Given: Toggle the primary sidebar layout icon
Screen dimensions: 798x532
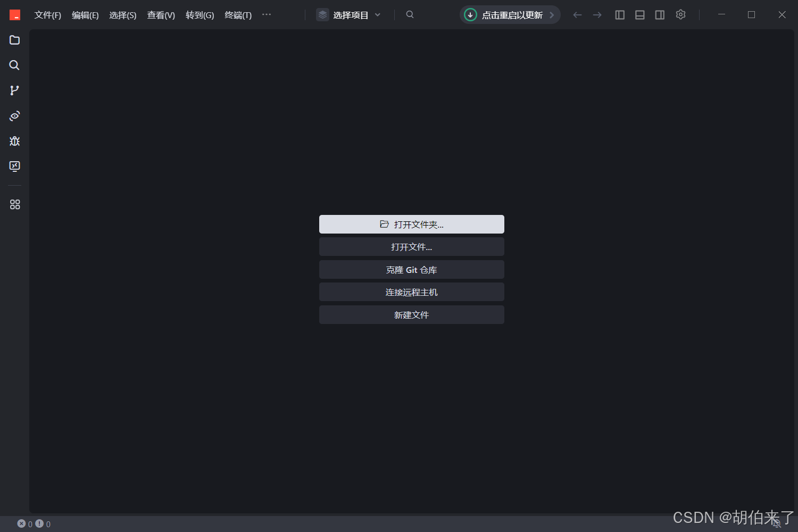Looking at the screenshot, I should [x=619, y=14].
